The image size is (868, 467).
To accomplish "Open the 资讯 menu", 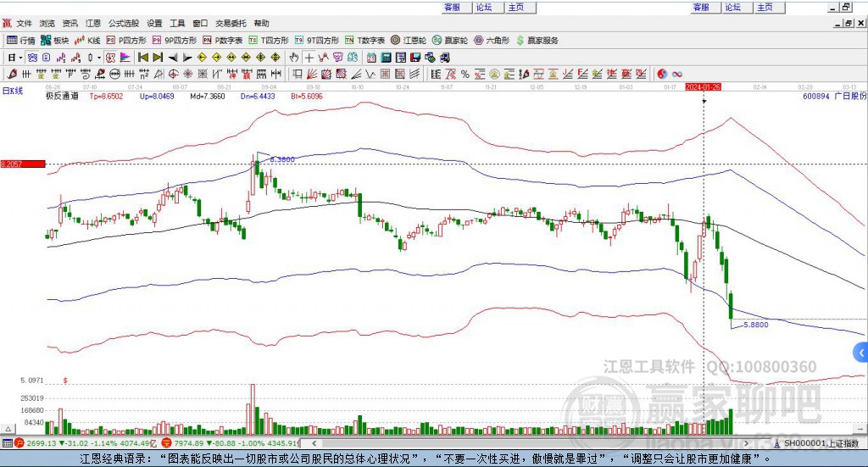I will pos(70,23).
